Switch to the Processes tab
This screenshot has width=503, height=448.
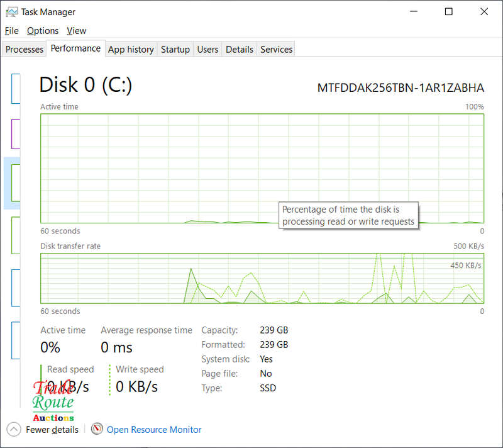tap(25, 49)
